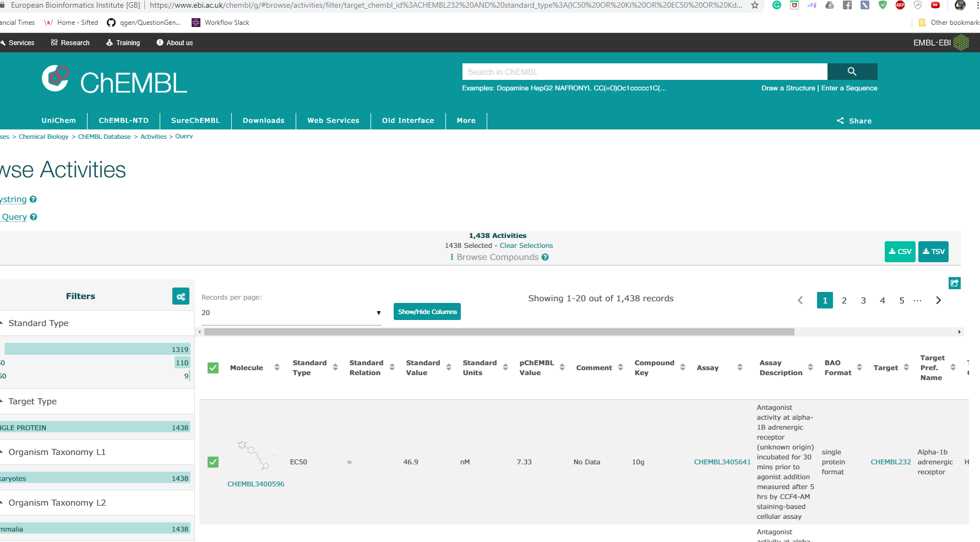Sort by the Molecule column arrows
The image size is (980, 542).
click(x=277, y=367)
